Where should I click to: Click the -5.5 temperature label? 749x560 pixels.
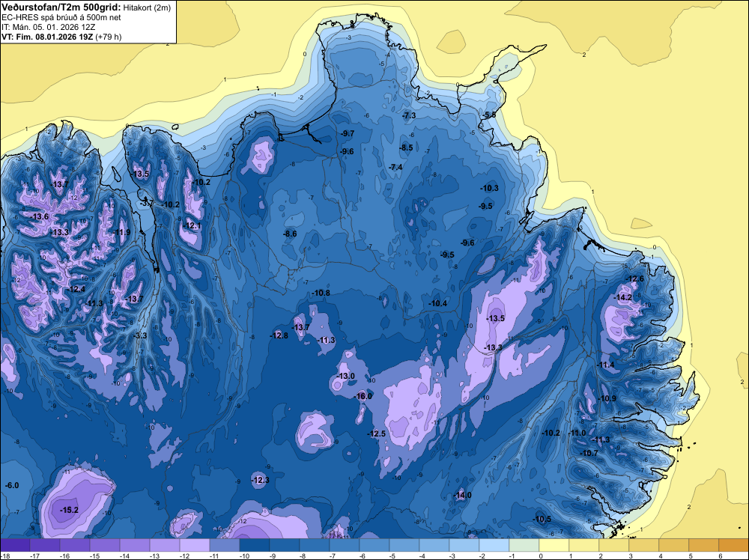[x=489, y=115]
